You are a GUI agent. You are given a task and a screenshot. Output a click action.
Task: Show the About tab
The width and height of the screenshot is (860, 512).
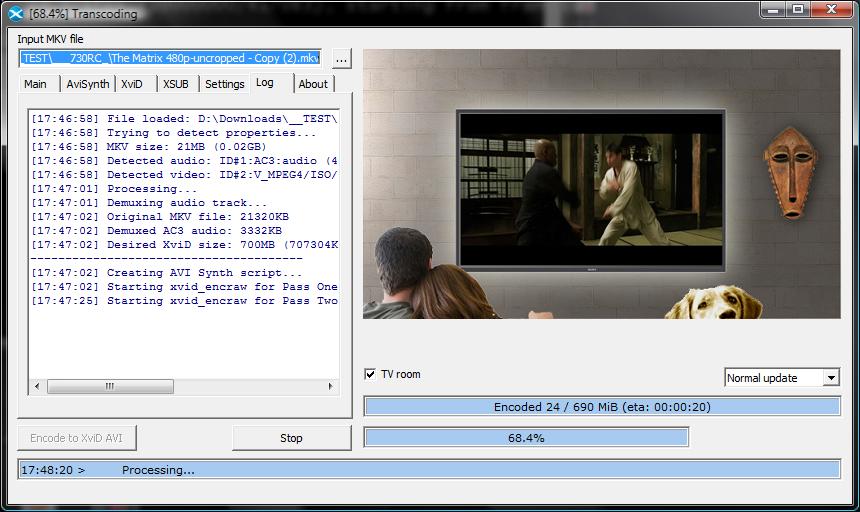point(313,84)
